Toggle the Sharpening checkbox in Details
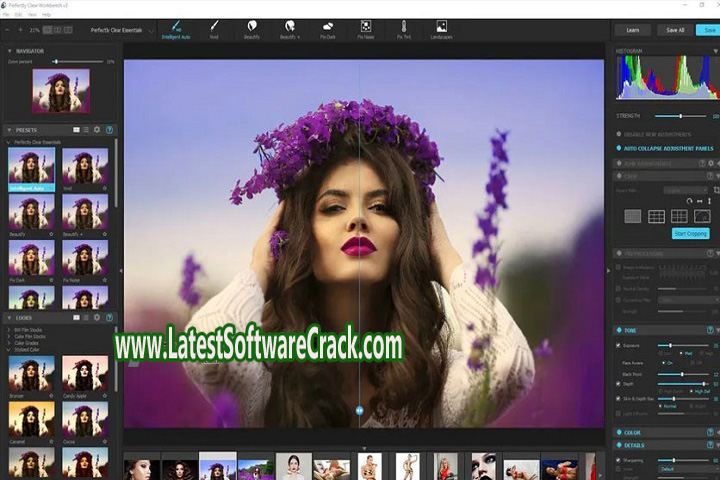720x480 pixels. [619, 461]
